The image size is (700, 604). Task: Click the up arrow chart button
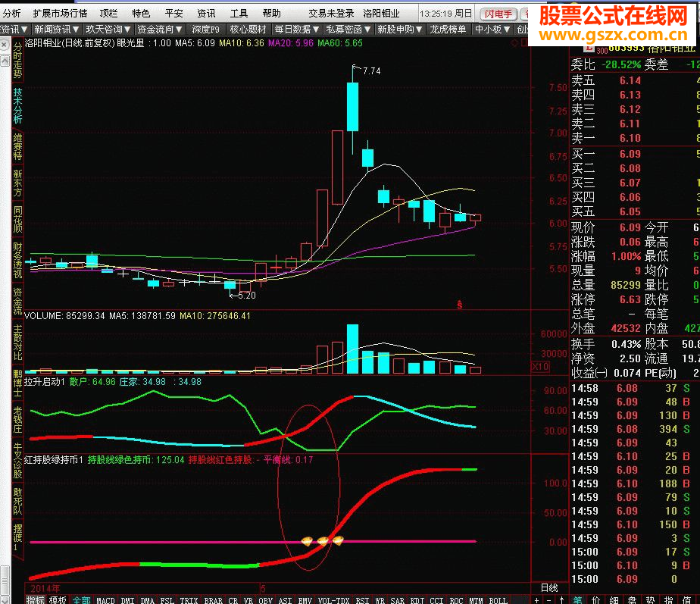[x=561, y=600]
